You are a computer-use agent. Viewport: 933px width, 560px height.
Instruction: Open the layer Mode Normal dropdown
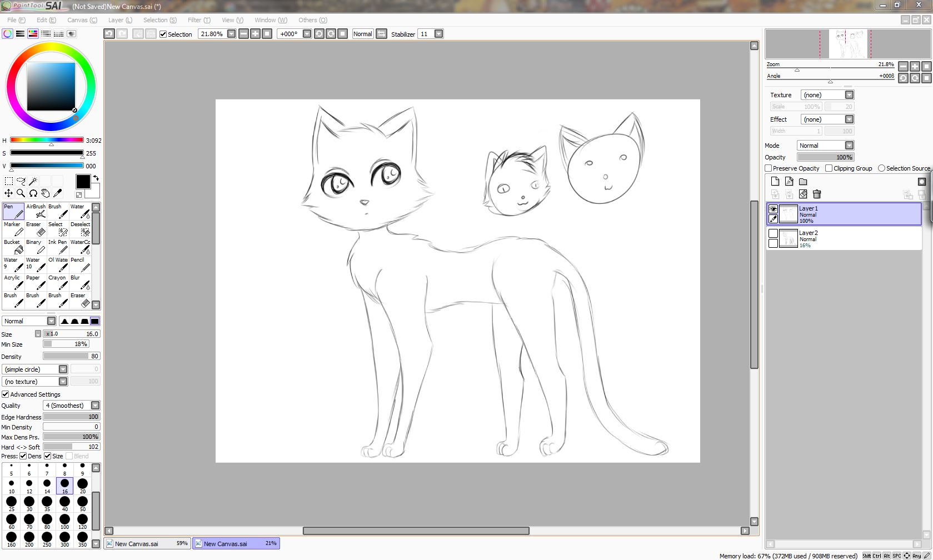click(849, 146)
